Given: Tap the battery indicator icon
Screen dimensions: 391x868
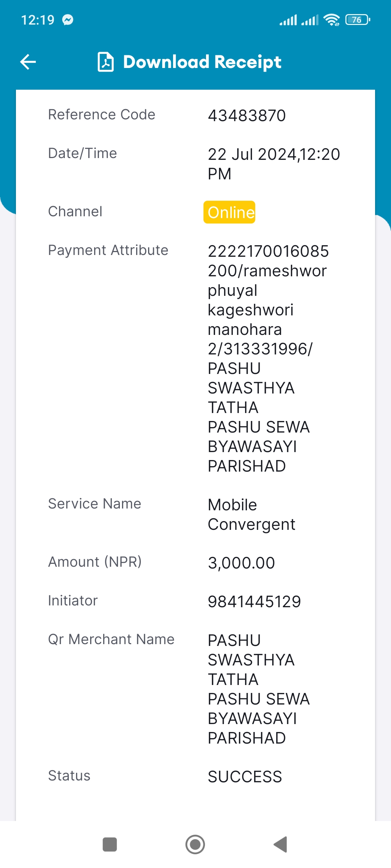Looking at the screenshot, I should click(x=358, y=20).
